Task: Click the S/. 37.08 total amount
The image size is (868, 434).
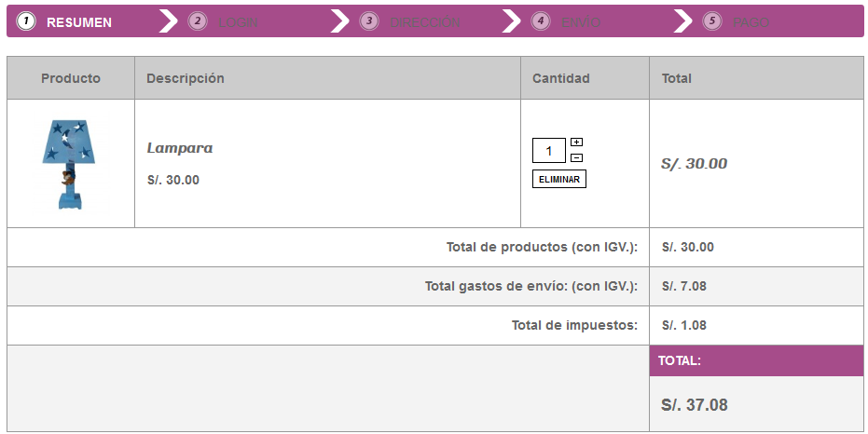Action: [x=695, y=405]
